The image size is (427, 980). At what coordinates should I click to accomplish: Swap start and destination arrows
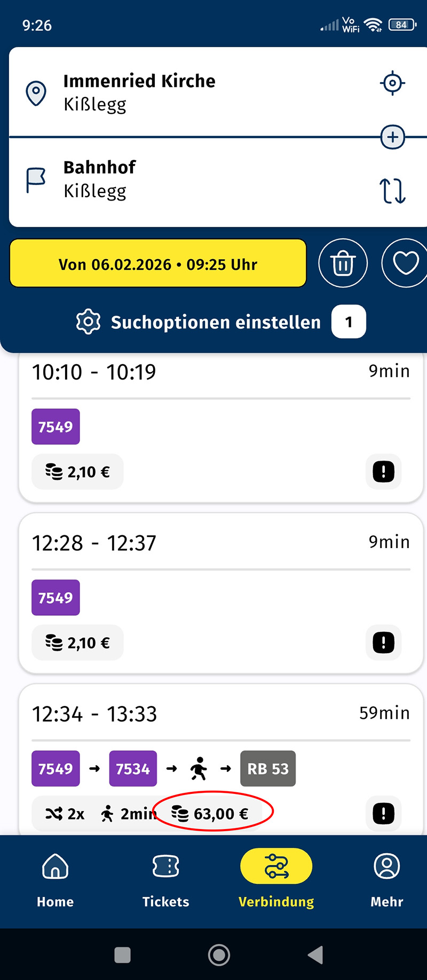click(x=392, y=190)
